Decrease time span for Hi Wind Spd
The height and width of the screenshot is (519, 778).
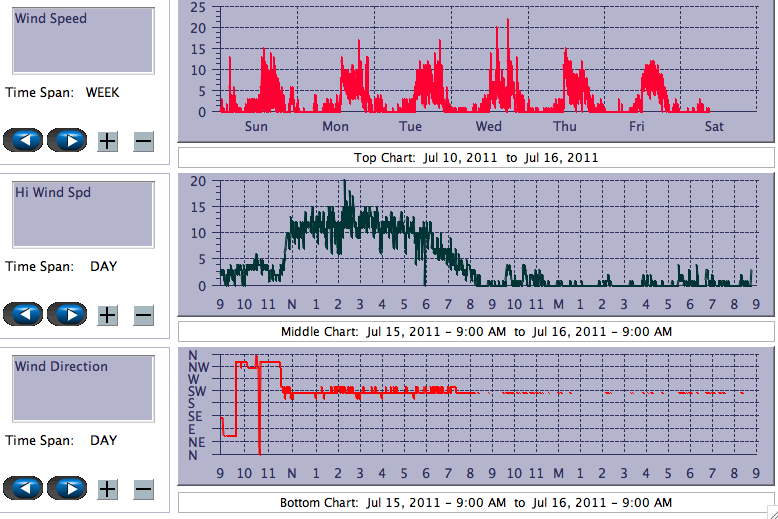143,315
